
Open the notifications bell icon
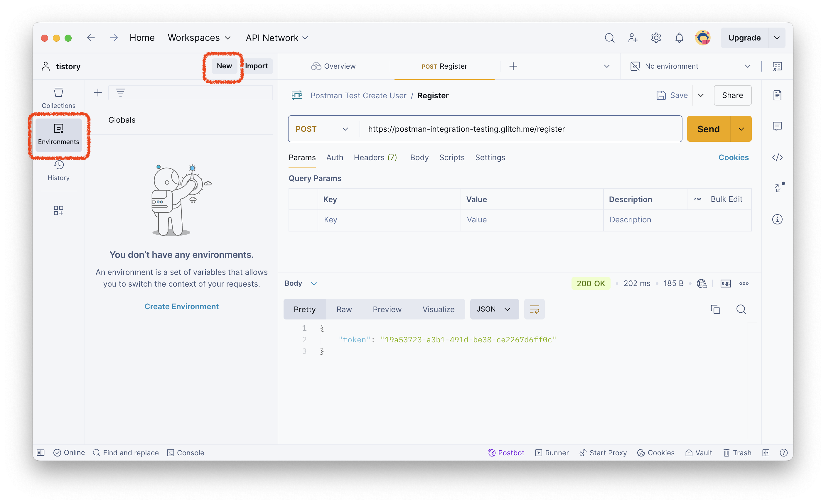pyautogui.click(x=679, y=38)
